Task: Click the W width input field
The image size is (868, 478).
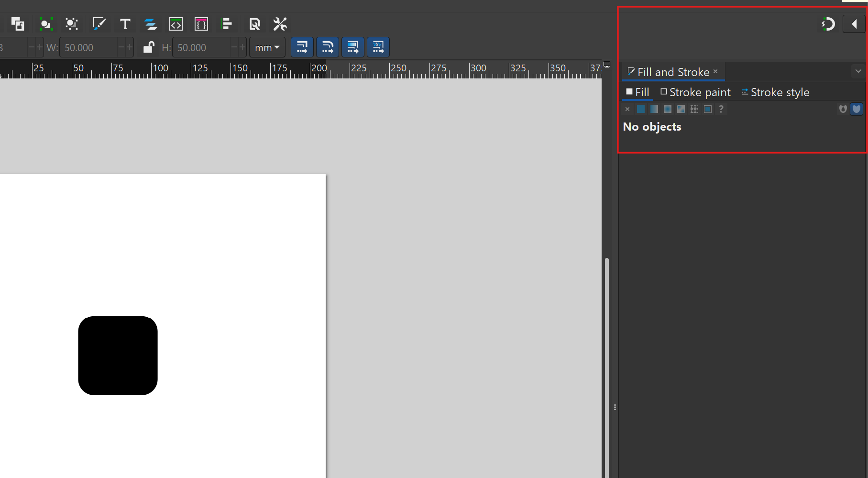Action: click(88, 47)
